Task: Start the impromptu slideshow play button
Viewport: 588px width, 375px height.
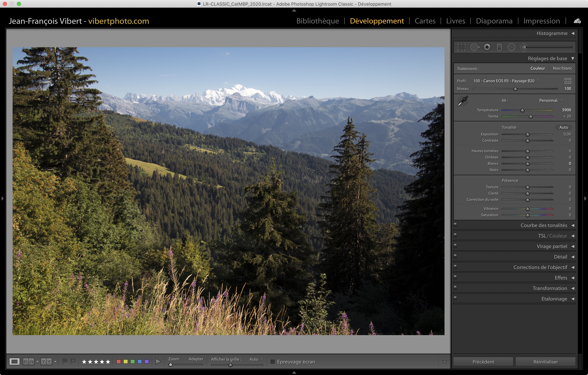Action: pos(158,361)
